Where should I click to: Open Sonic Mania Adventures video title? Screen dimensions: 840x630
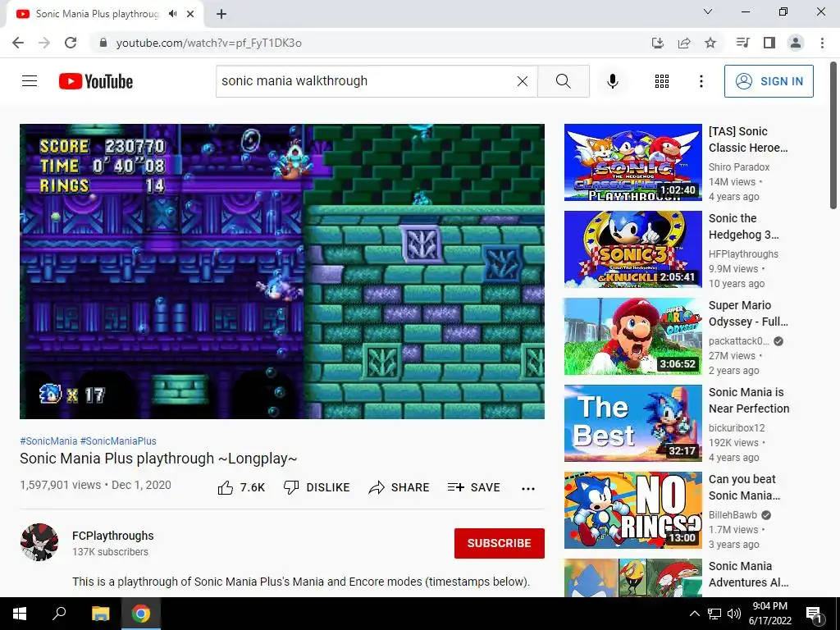pyautogui.click(x=748, y=573)
